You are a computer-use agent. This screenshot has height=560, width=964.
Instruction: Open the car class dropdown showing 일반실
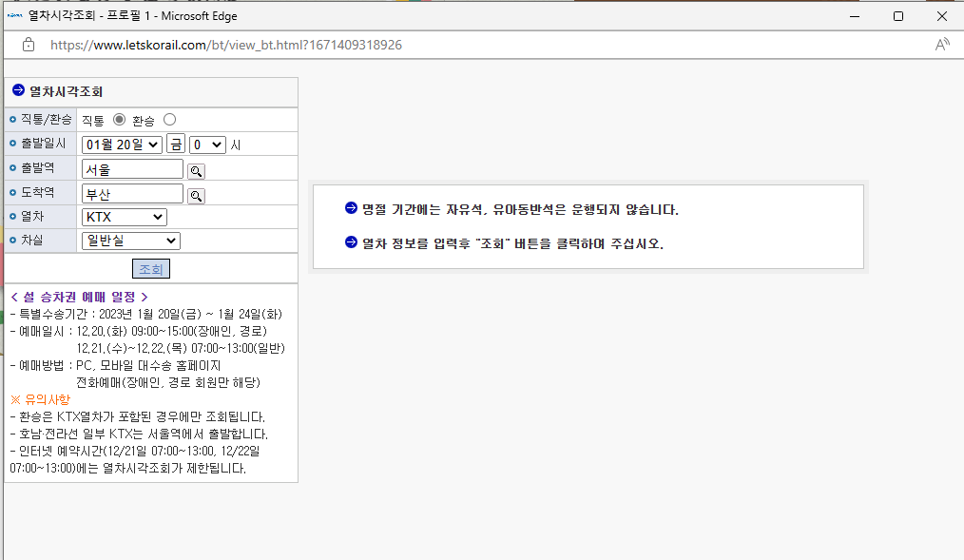[x=129, y=241]
